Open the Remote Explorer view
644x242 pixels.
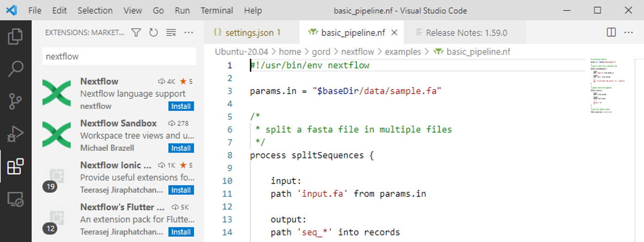(15, 200)
